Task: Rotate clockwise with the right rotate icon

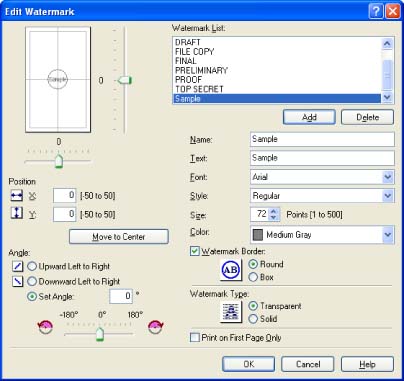Action: (156, 327)
